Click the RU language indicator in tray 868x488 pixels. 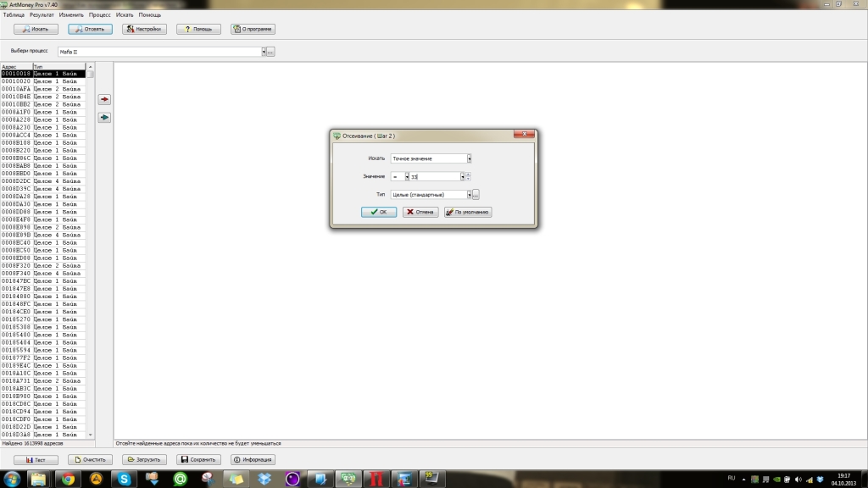pos(732,478)
